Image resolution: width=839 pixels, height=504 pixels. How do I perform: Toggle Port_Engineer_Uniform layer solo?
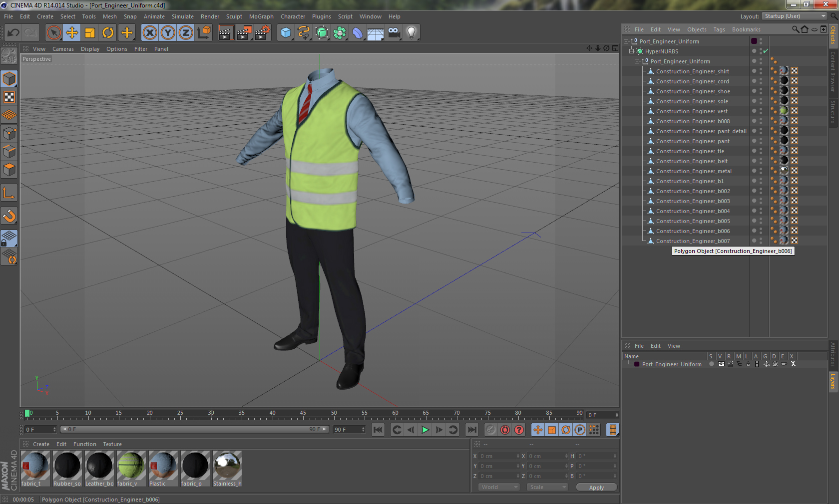712,364
